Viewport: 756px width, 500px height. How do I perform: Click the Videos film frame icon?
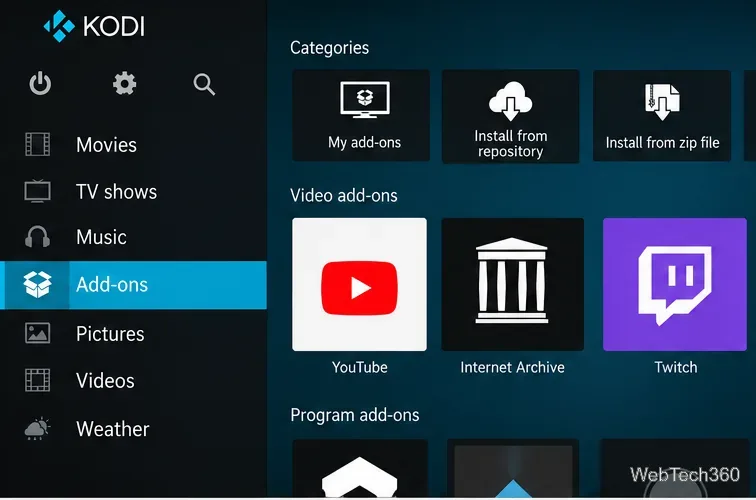coord(38,380)
